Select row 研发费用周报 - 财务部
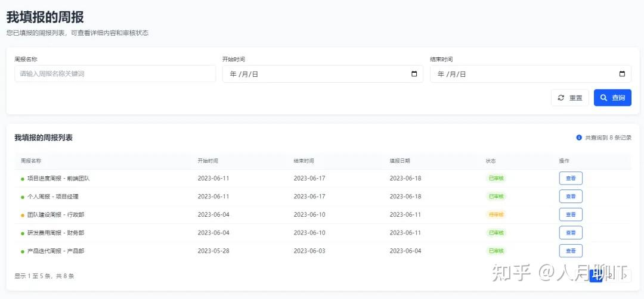 pyautogui.click(x=323, y=232)
